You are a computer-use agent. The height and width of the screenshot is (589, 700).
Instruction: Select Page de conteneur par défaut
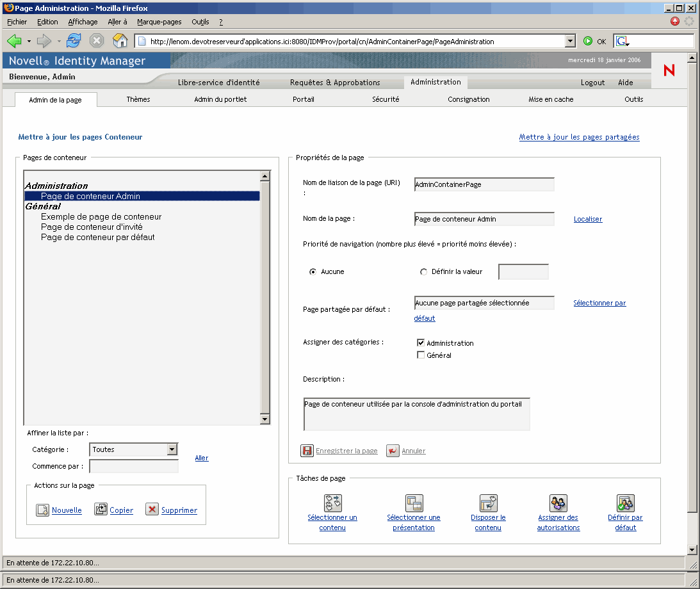click(x=98, y=237)
